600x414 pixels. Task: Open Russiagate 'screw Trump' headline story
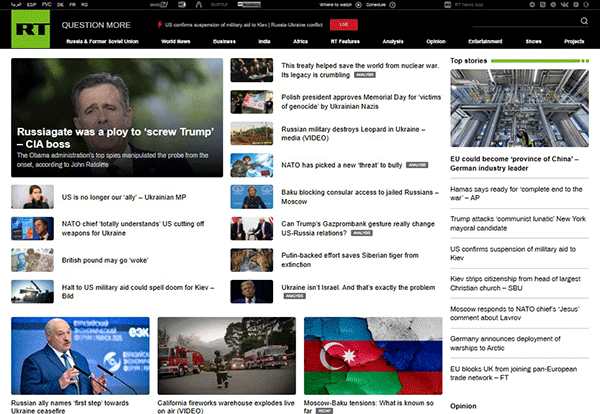[x=115, y=138]
